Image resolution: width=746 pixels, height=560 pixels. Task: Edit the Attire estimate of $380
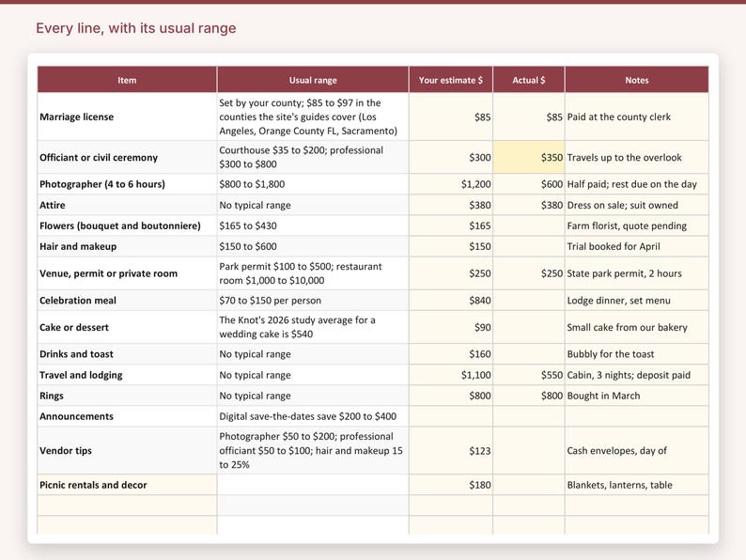pyautogui.click(x=451, y=205)
